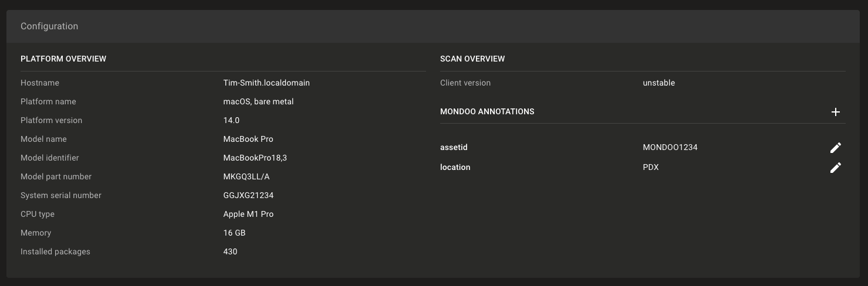Viewport: 868px width, 286px height.
Task: Click the MONDOO1234 assetid value
Action: 670,148
